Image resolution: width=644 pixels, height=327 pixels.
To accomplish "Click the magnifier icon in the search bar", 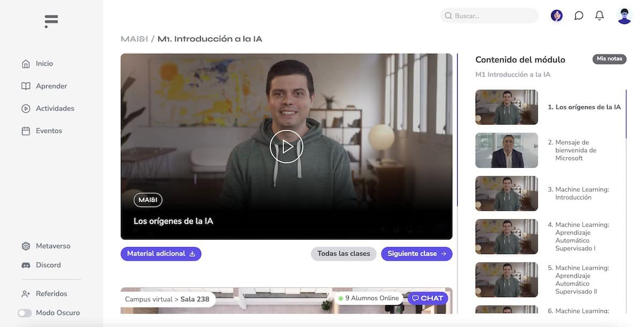I will (449, 16).
